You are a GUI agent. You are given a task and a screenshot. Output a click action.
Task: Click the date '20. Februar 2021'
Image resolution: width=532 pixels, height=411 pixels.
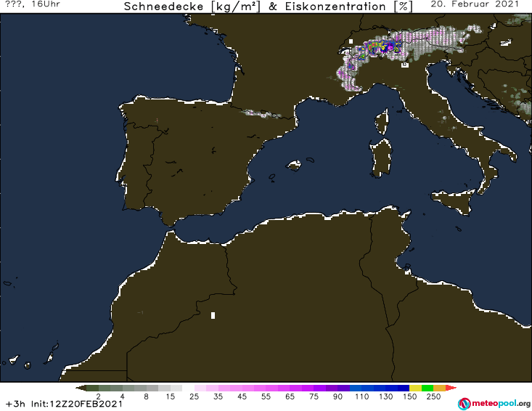pos(475,4)
